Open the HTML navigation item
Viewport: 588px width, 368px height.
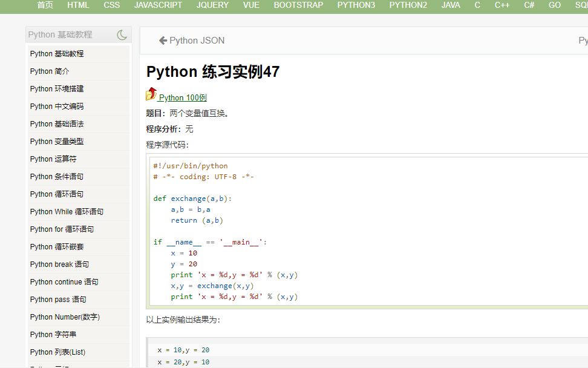(x=78, y=5)
